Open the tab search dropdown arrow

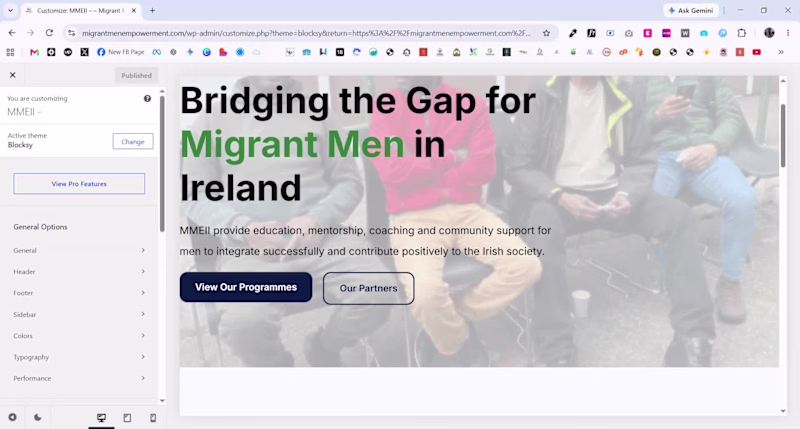pyautogui.click(x=10, y=10)
